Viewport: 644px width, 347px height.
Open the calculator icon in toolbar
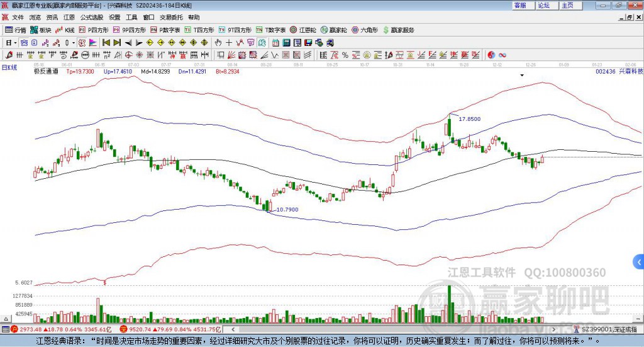(287, 43)
